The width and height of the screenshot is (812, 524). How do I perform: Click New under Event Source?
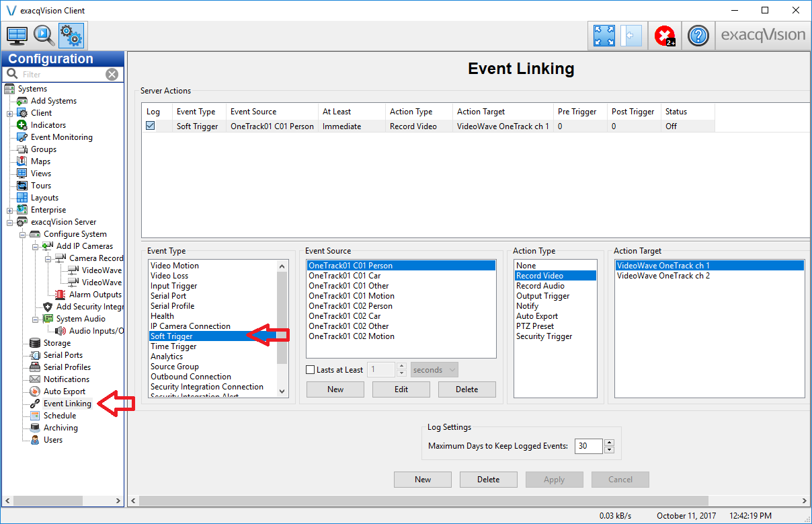coord(335,389)
